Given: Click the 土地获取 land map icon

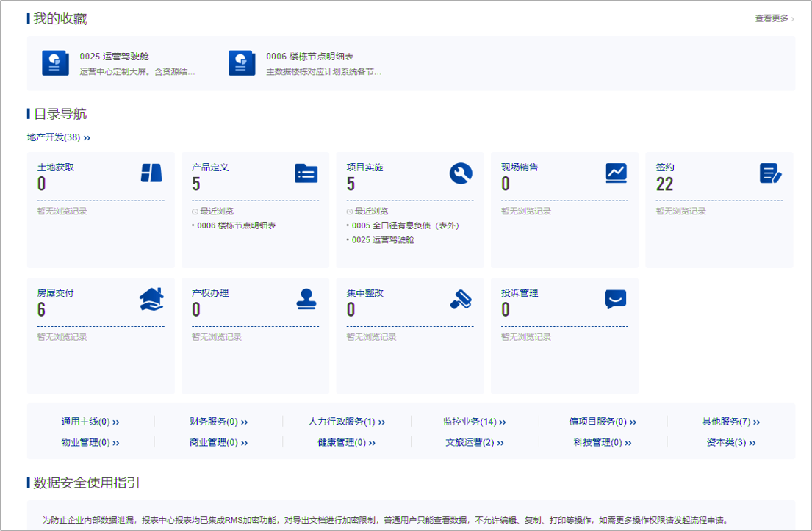Looking at the screenshot, I should click(x=151, y=173).
